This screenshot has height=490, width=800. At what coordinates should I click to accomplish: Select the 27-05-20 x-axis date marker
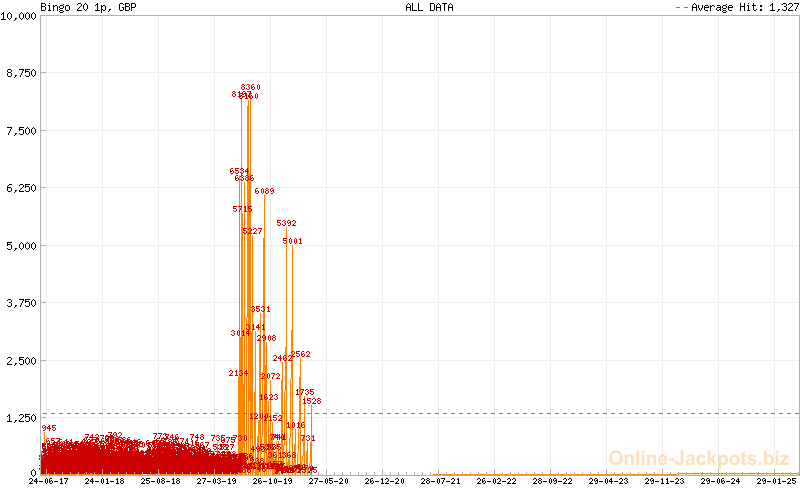coord(327,481)
